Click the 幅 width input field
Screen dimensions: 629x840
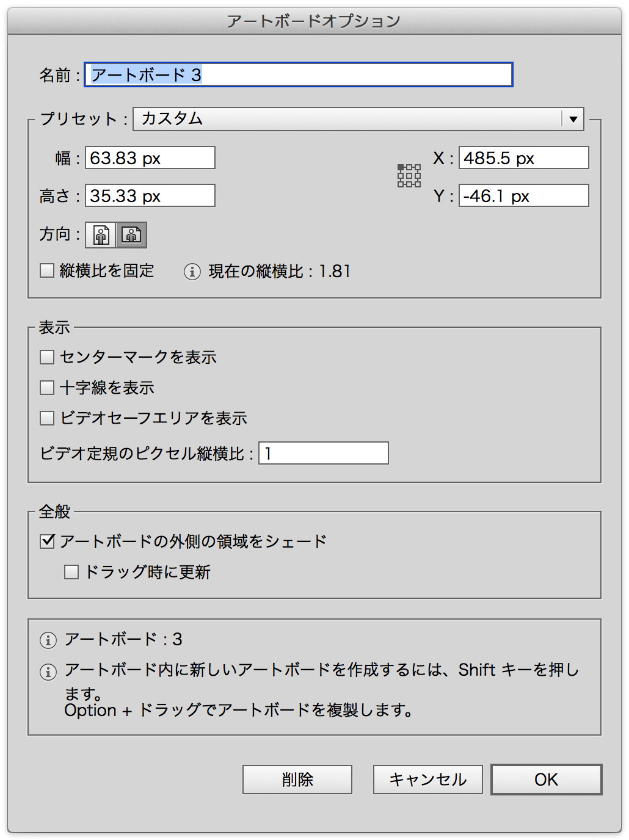pos(150,157)
